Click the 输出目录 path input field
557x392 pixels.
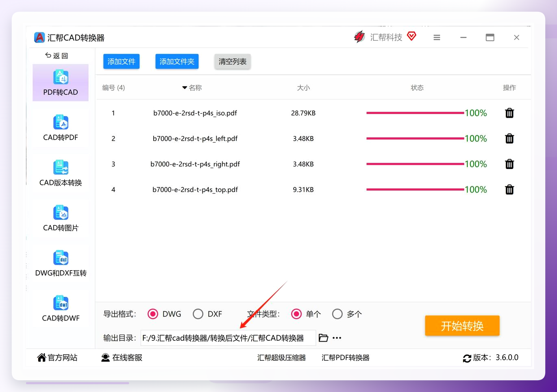[228, 338]
